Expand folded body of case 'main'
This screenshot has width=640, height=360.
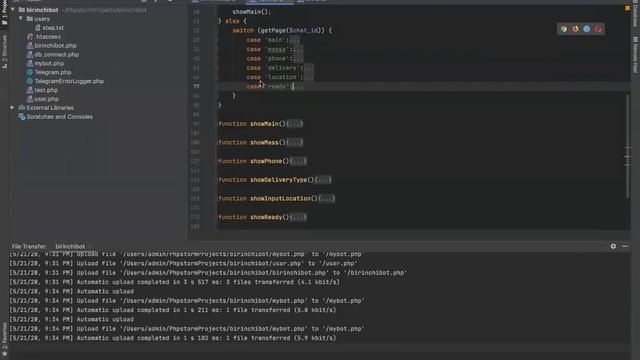295,40
